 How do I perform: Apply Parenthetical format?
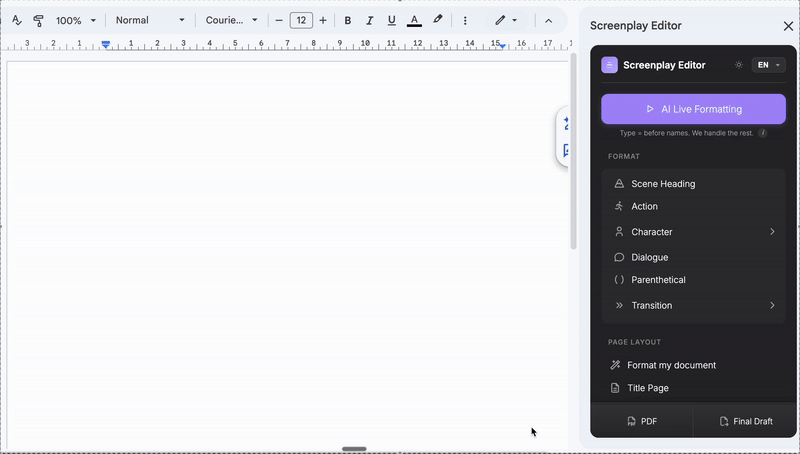pyautogui.click(x=693, y=280)
